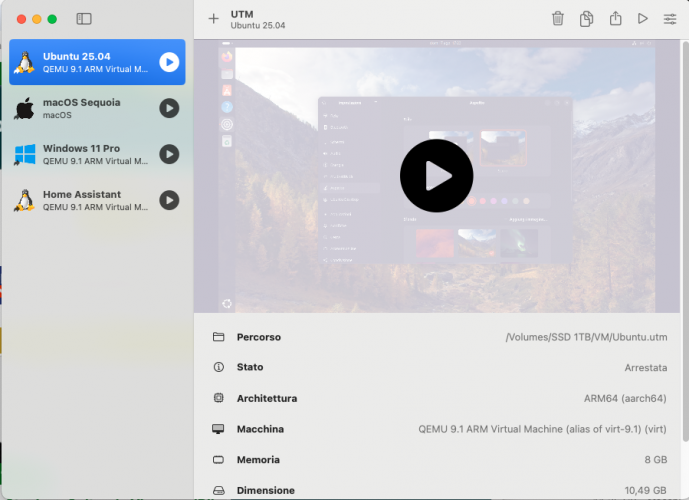Open VM settings sliders icon
This screenshot has height=500, width=689.
pyautogui.click(x=670, y=19)
